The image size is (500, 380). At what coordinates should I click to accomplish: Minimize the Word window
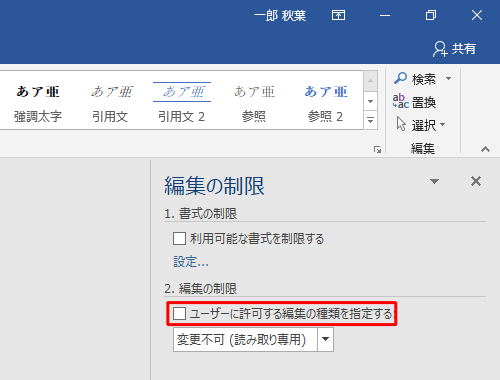tap(385, 15)
